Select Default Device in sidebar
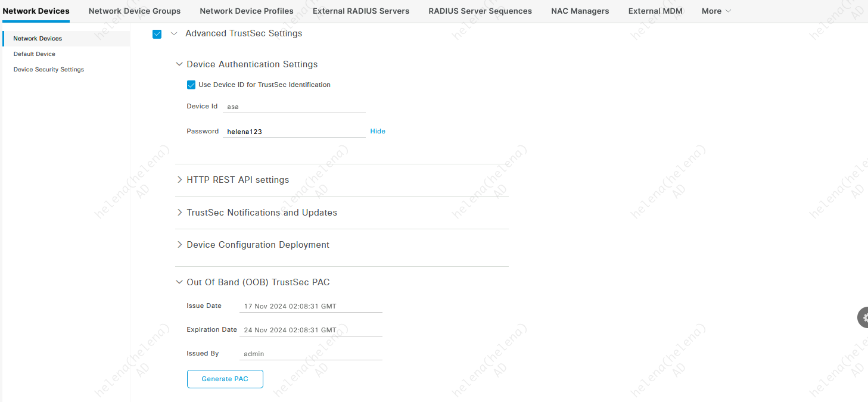The image size is (868, 402). click(35, 54)
